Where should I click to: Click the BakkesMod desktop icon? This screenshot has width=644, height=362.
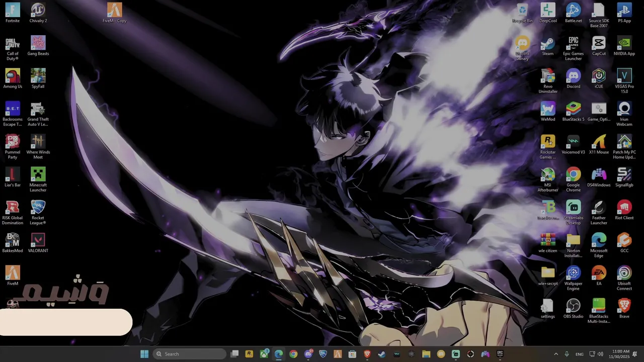(13, 243)
